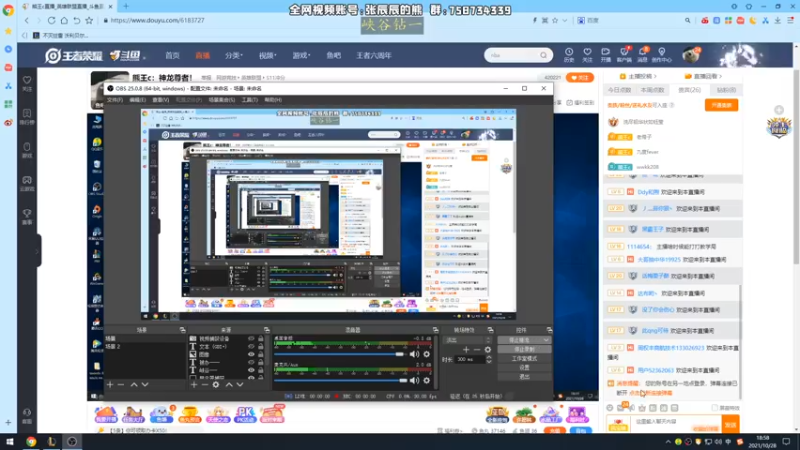Click OBS studio mode button
This screenshot has width=800, height=450.
point(524,358)
